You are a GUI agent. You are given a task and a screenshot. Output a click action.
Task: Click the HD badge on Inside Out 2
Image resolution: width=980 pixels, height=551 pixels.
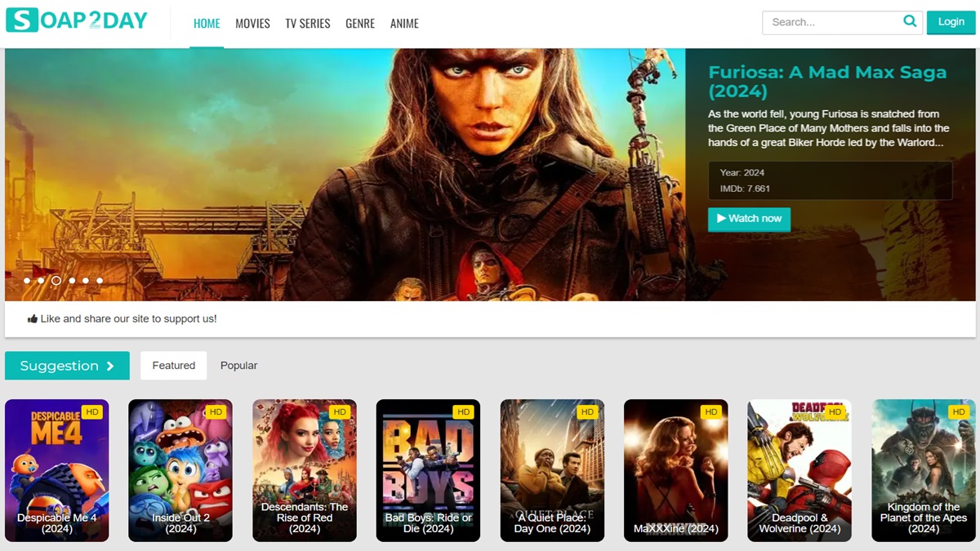[x=216, y=412]
